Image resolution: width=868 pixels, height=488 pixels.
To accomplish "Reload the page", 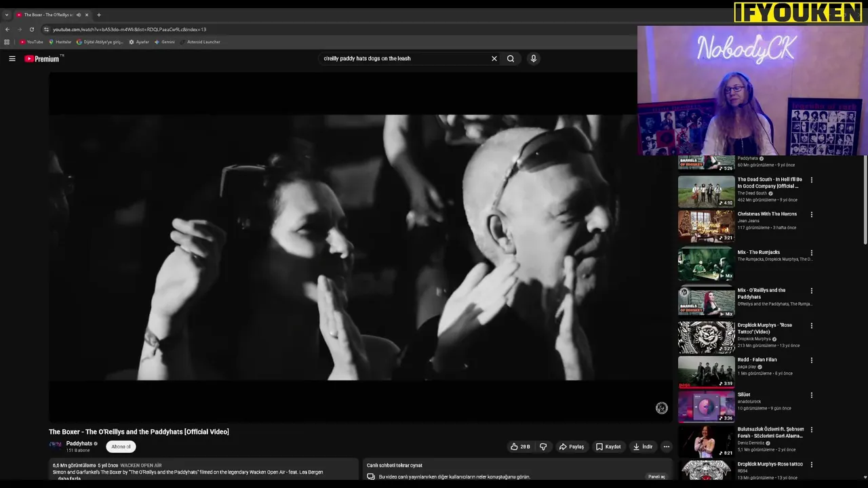I will coord(32,30).
